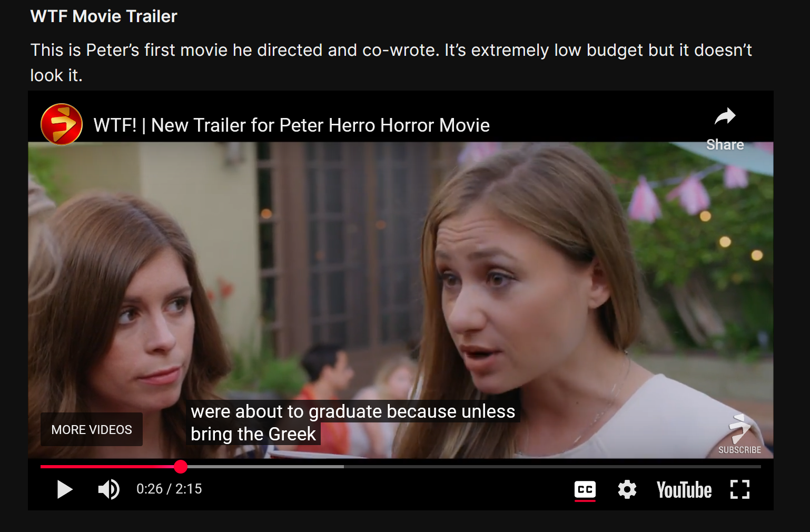
Task: Click the subtitle line 'bring the Greek'
Action: click(253, 434)
